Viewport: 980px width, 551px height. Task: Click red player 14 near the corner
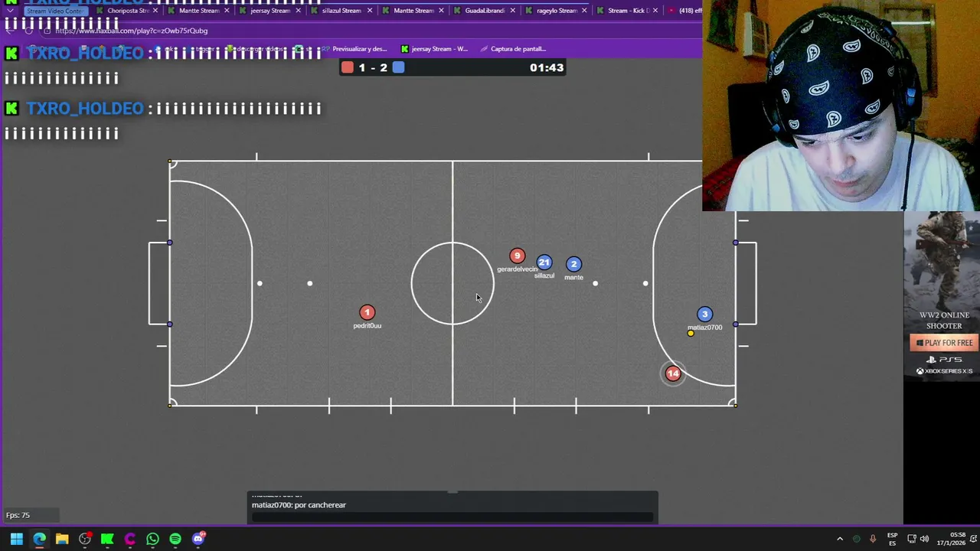coord(673,373)
